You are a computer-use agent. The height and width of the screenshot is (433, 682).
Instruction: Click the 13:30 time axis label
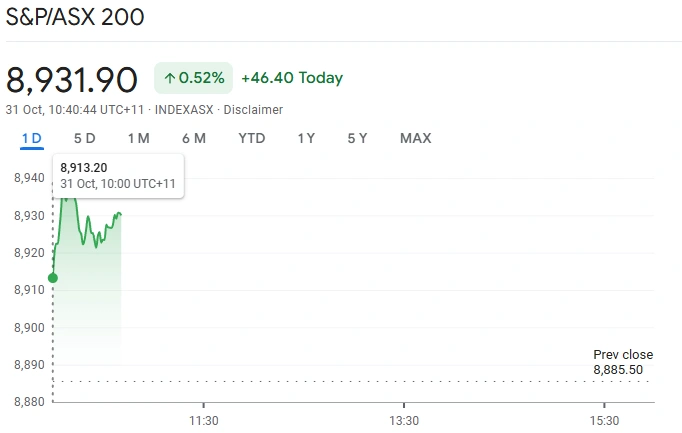403,420
